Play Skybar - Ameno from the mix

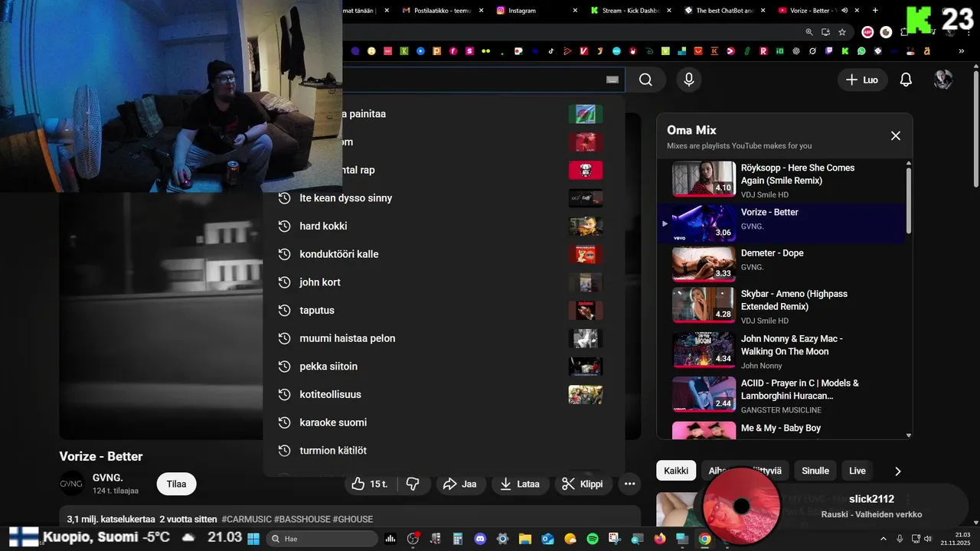tap(781, 306)
